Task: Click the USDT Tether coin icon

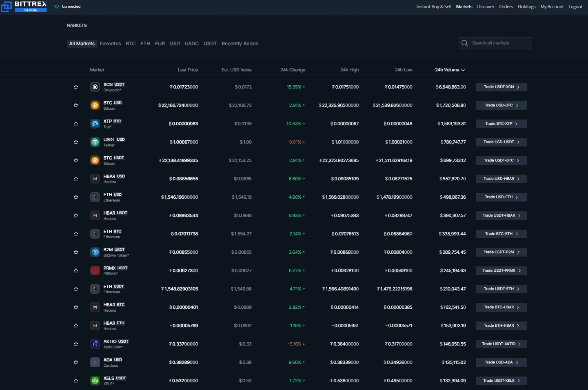Action: tap(95, 142)
